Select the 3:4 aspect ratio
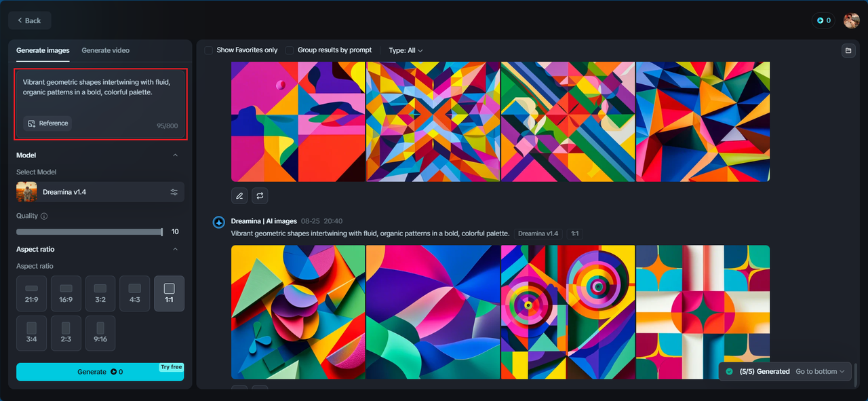 (x=32, y=333)
